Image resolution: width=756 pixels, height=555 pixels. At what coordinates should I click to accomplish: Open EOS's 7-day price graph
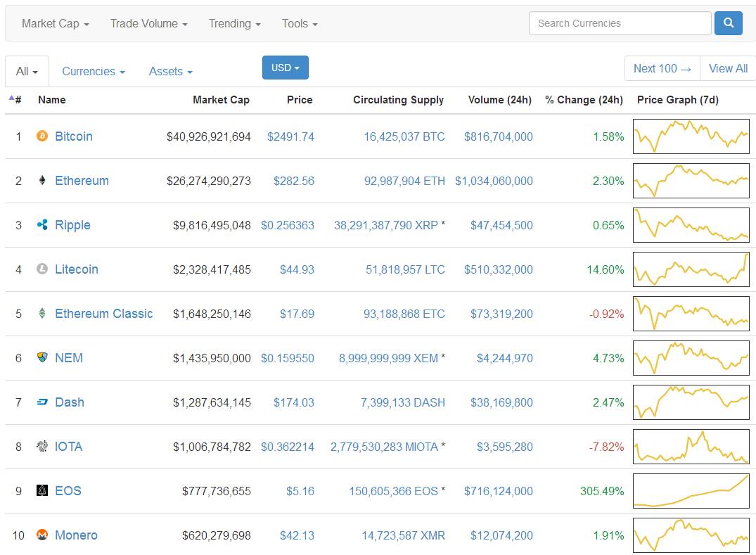pos(691,491)
